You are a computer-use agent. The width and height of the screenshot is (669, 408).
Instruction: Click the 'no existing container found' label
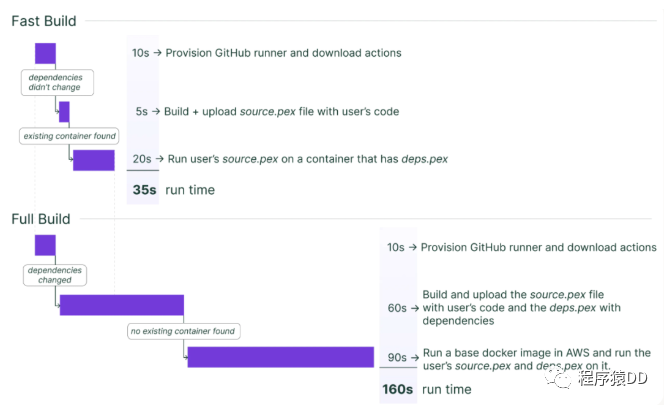click(183, 331)
